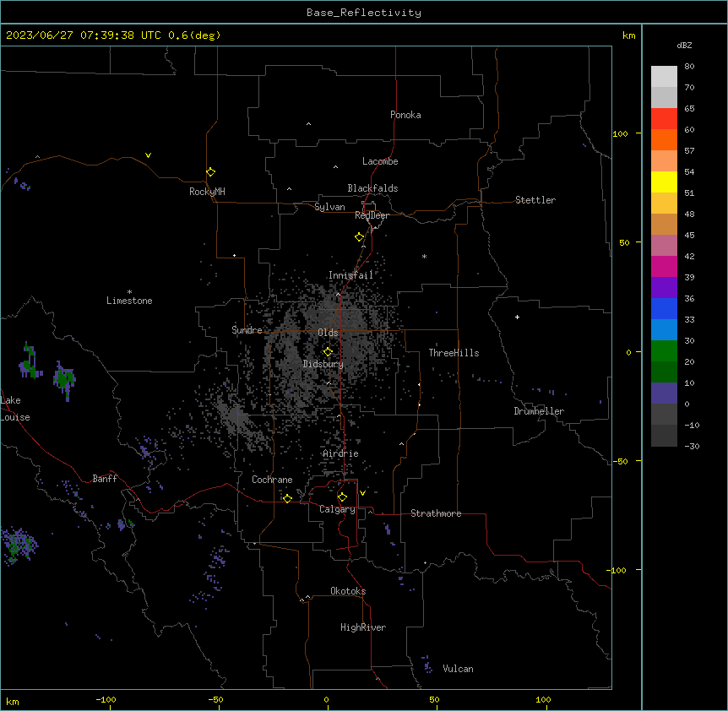Click the white caret marker southwest of Ponoka
The height and width of the screenshot is (711, 728).
tap(309, 124)
